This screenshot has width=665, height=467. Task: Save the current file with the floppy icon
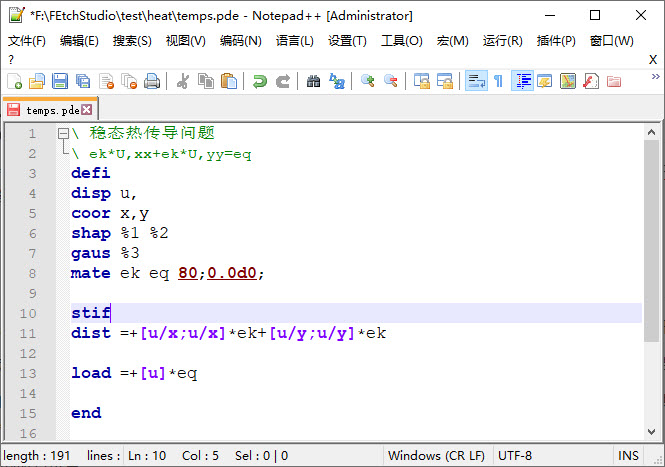coord(60,81)
